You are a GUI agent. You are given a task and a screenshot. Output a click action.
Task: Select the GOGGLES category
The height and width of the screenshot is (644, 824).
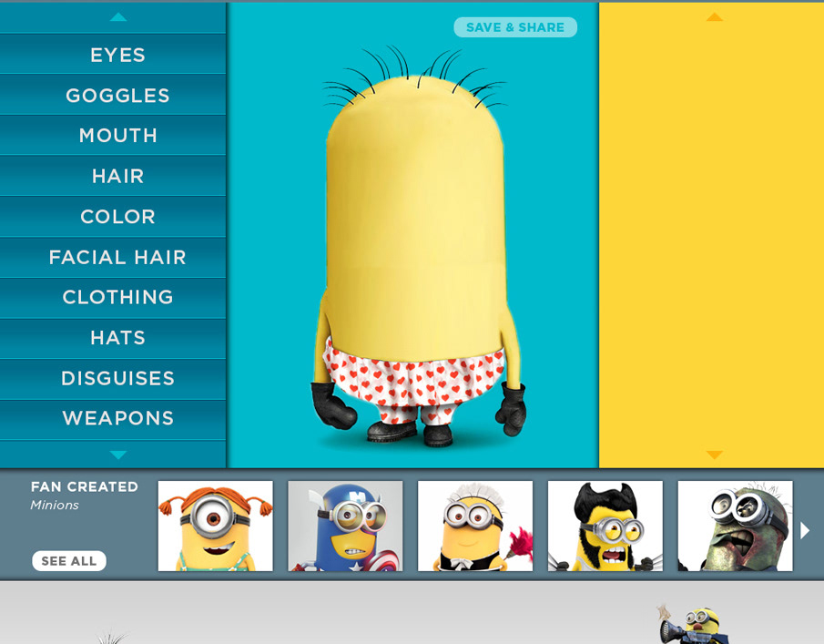pyautogui.click(x=113, y=95)
